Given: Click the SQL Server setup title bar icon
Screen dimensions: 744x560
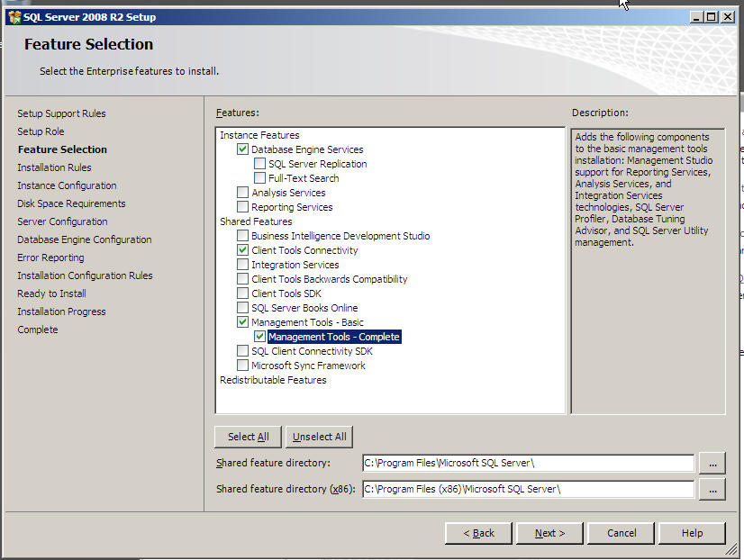Looking at the screenshot, I should [x=14, y=17].
